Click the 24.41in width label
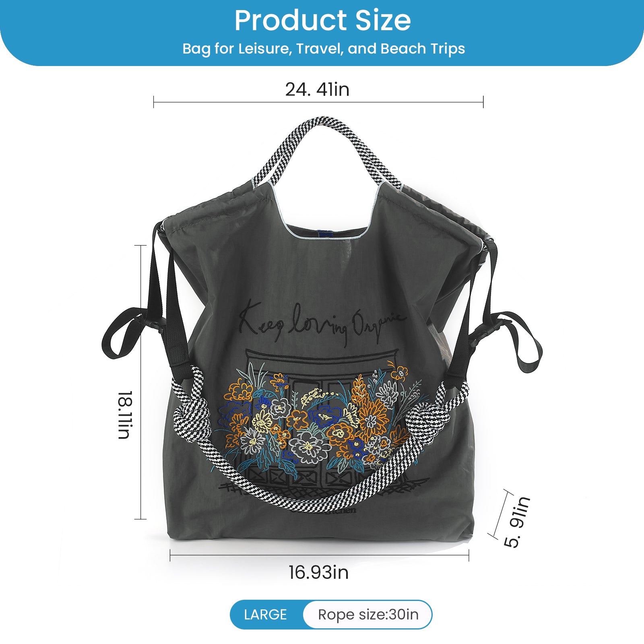This screenshot has width=644, height=644. (317, 89)
